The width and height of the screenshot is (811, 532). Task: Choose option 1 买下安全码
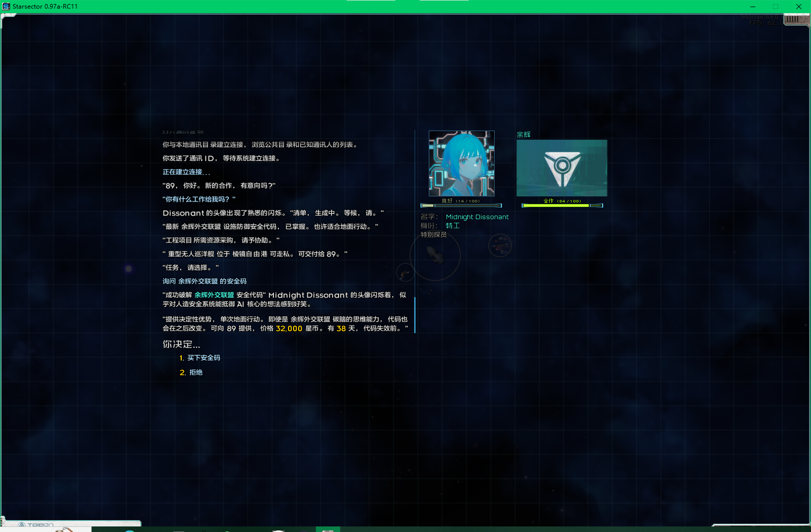point(203,358)
